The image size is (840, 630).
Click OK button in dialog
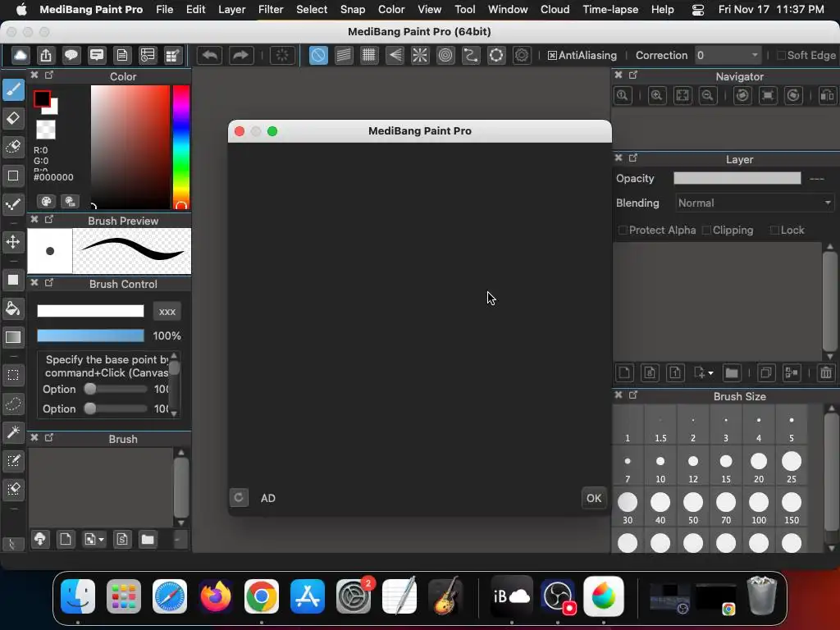tap(594, 498)
